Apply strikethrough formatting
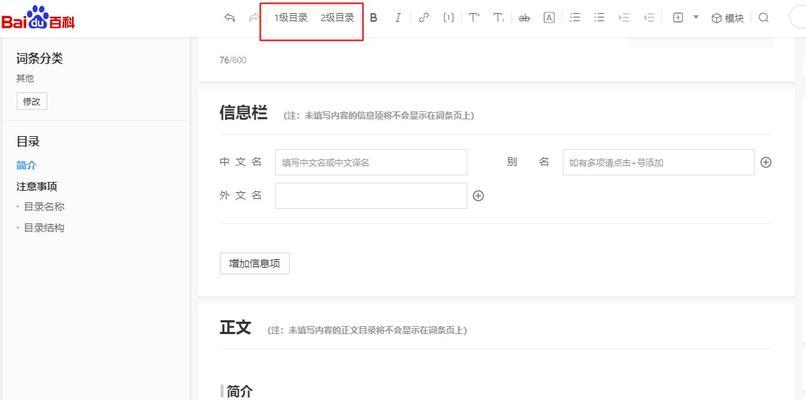Image resolution: width=806 pixels, height=400 pixels. click(524, 18)
